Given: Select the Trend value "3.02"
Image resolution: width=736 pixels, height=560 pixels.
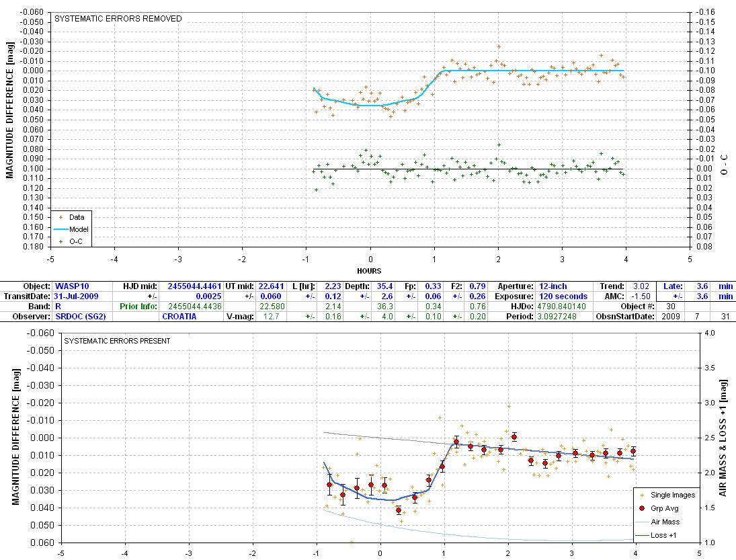Looking at the screenshot, I should pyautogui.click(x=641, y=286).
